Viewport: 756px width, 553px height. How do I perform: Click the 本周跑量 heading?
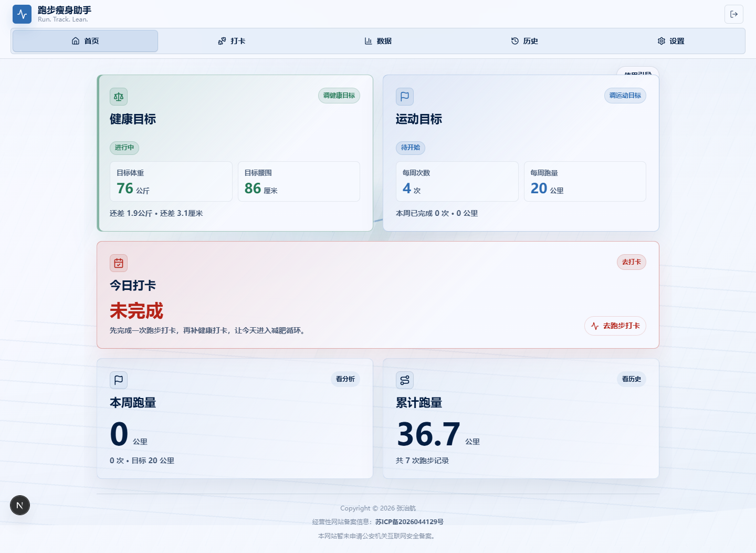(133, 403)
